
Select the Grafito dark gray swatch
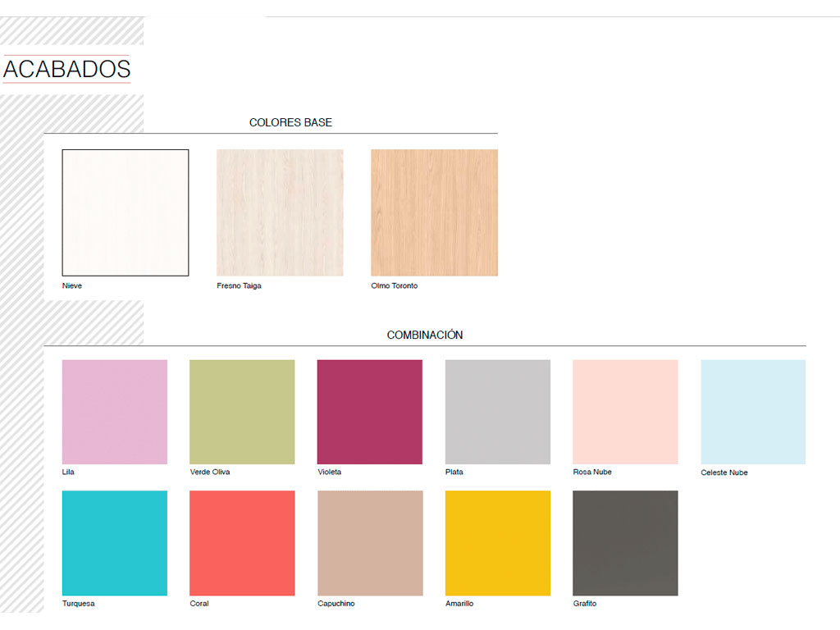click(x=625, y=543)
